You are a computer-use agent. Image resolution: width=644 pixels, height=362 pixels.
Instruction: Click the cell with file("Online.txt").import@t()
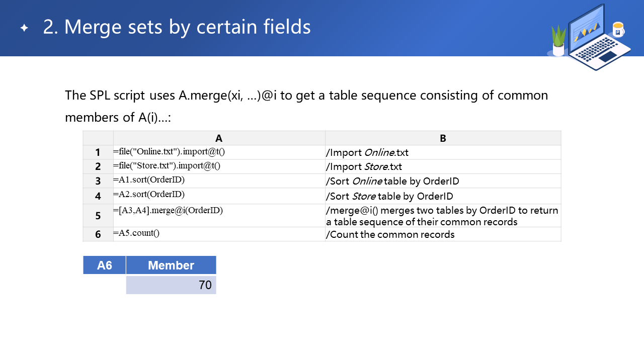pyautogui.click(x=219, y=152)
